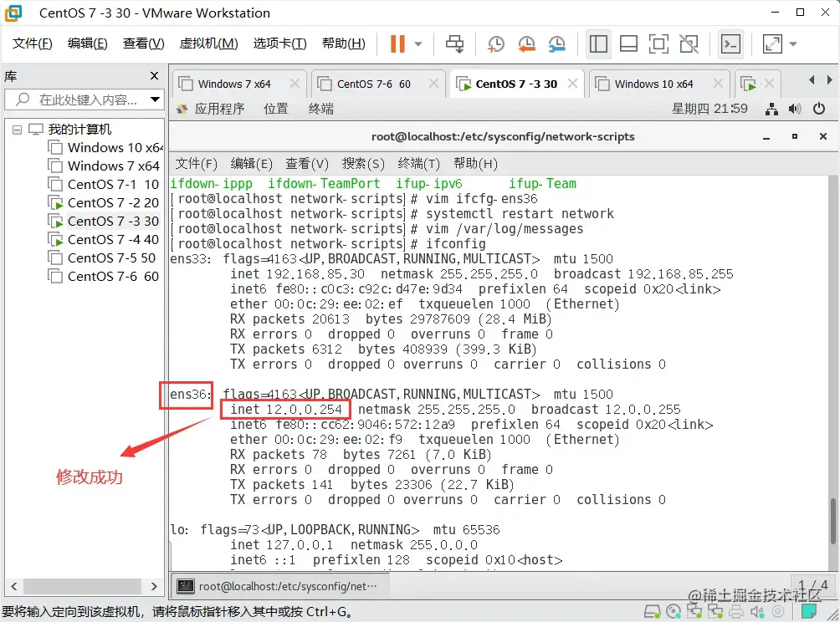Close the library panel
This screenshot has width=840, height=622.
(154, 75)
